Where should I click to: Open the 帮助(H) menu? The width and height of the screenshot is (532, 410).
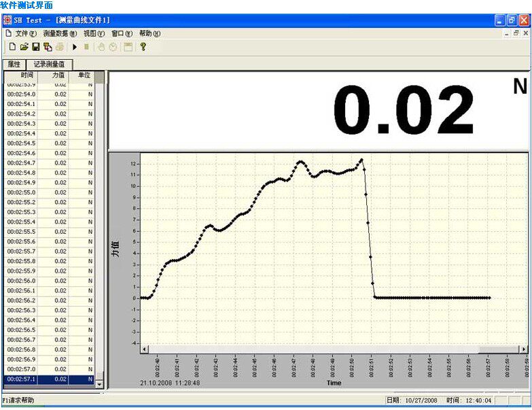pyautogui.click(x=149, y=33)
